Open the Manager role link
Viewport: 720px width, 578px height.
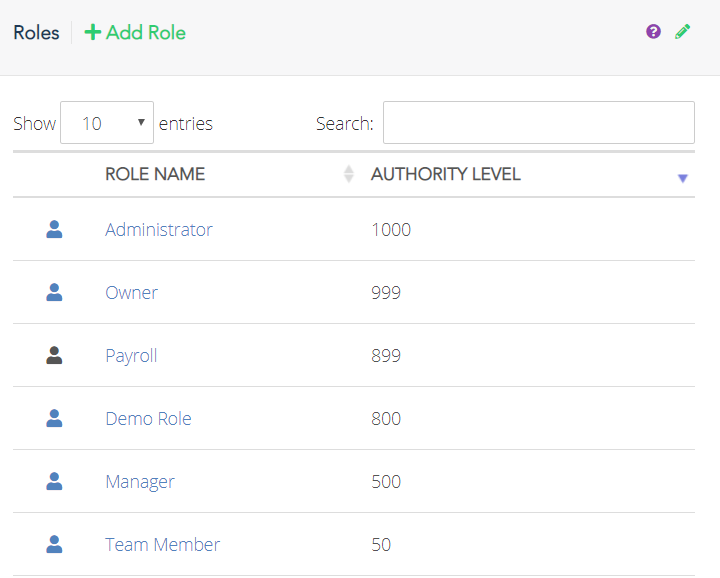click(140, 482)
